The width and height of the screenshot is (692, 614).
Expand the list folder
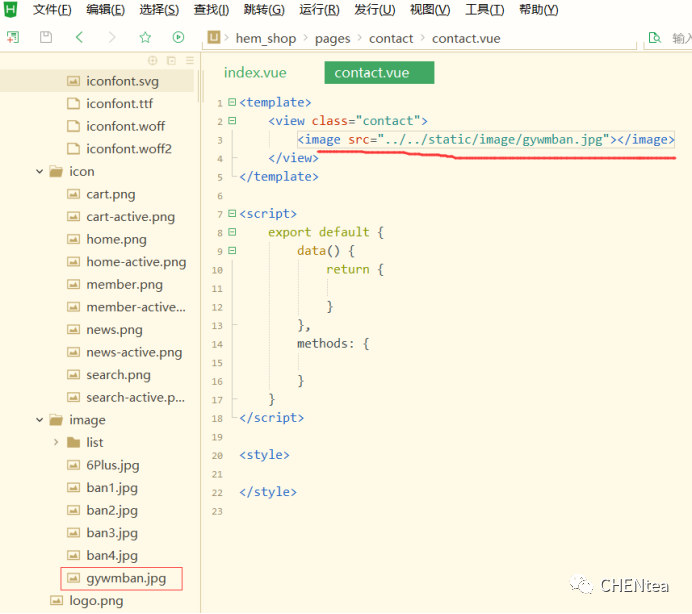[56, 442]
